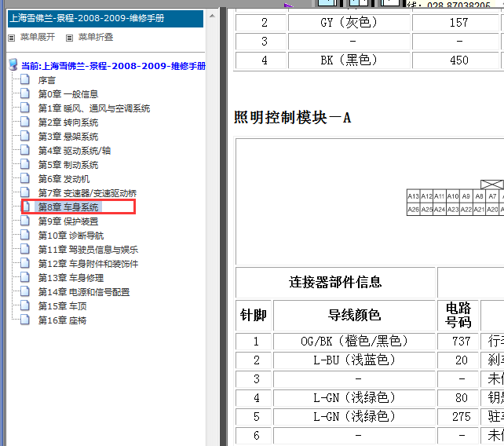Expand all menus with 菜单展开
This screenshot has width=504, height=446.
pos(38,38)
